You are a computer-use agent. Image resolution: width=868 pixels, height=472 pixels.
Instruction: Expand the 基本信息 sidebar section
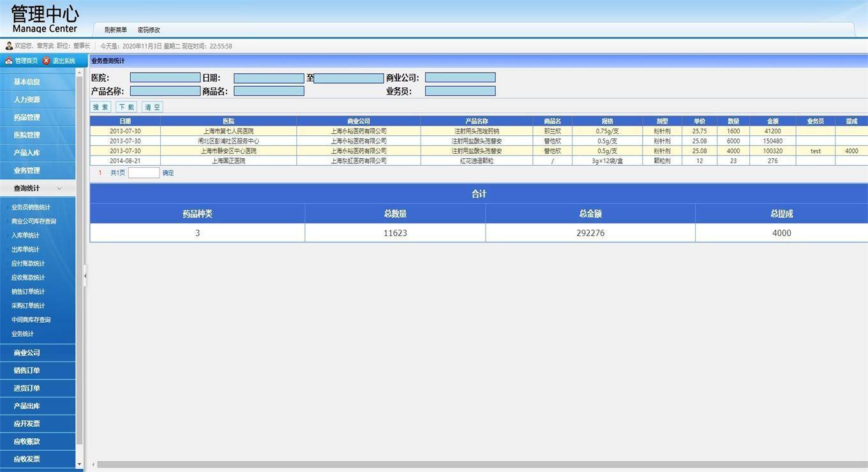coord(27,82)
